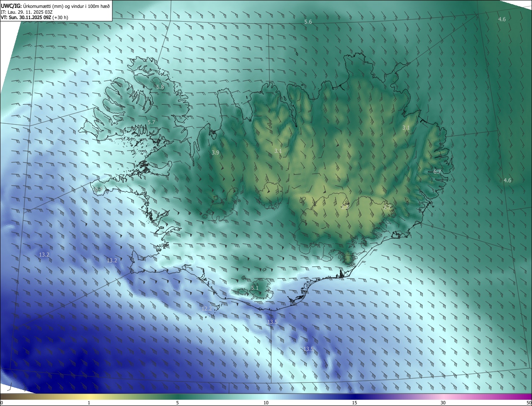Click the 0 tick on the color scale

(x=2, y=403)
